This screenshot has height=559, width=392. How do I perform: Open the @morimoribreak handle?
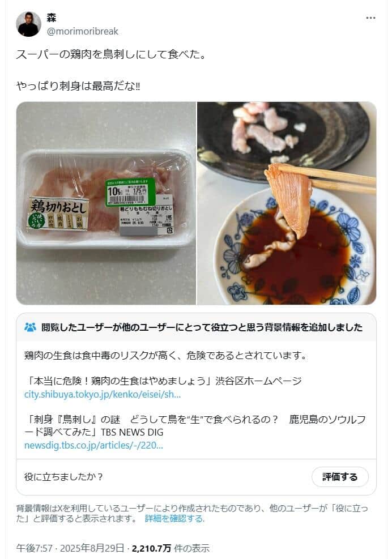click(82, 31)
